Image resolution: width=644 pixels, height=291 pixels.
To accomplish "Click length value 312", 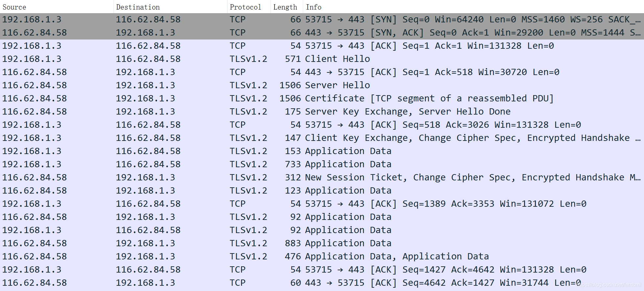I will [x=293, y=177].
